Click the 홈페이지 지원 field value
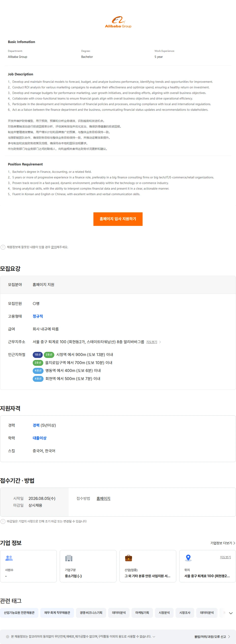The height and width of the screenshot is (644, 236). (44, 285)
